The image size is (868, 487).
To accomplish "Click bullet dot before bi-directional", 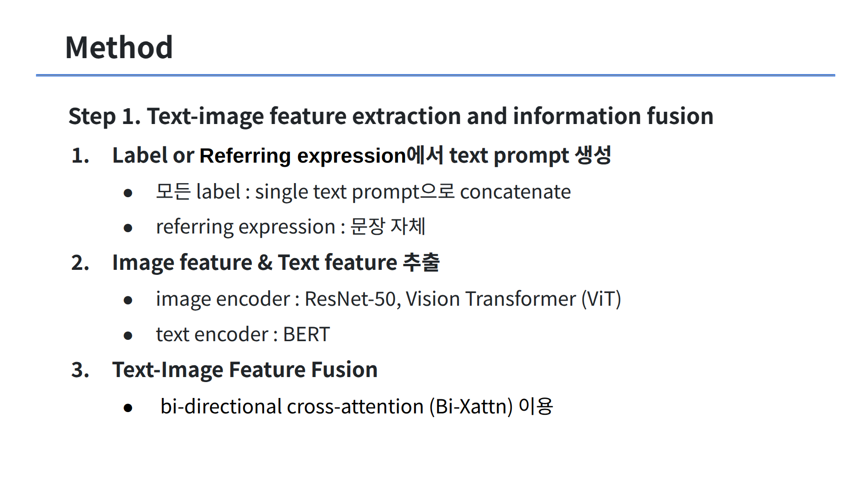I will click(128, 408).
